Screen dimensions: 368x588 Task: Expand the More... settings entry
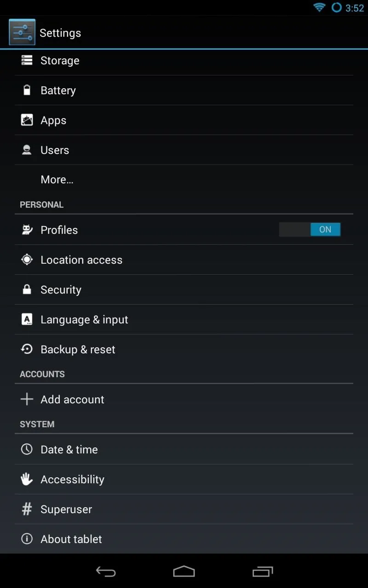coord(184,180)
